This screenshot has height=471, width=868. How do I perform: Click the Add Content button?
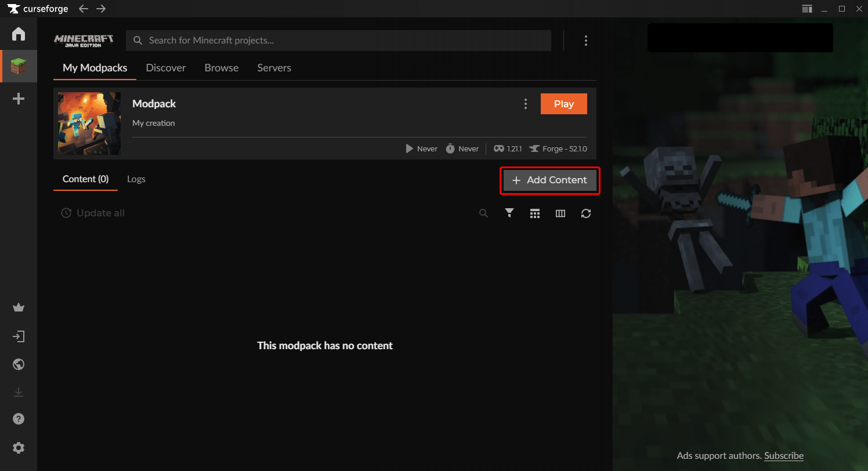(x=549, y=180)
